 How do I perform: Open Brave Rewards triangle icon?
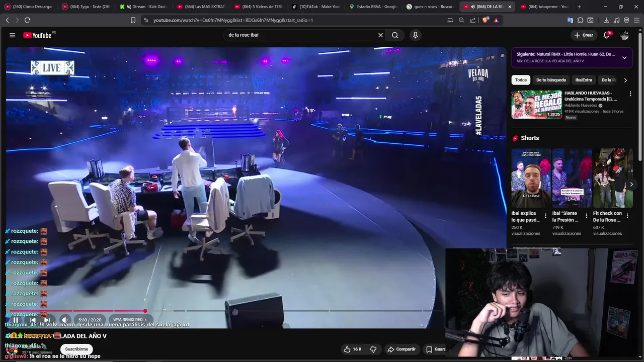[x=496, y=20]
